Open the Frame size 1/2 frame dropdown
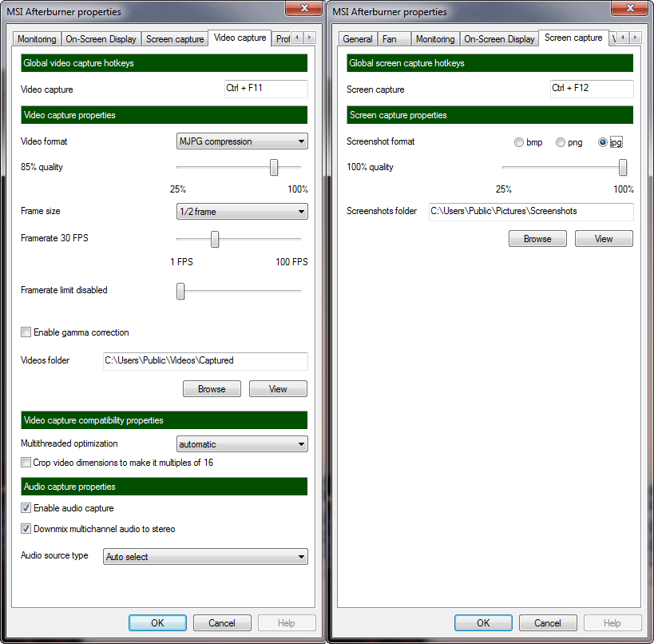654x644 pixels. (242, 212)
